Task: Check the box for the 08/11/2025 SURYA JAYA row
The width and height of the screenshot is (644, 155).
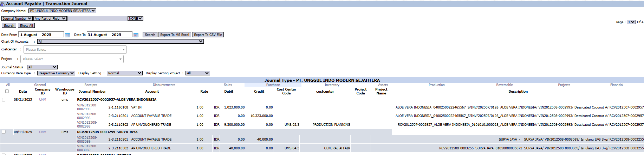Action: [4, 132]
